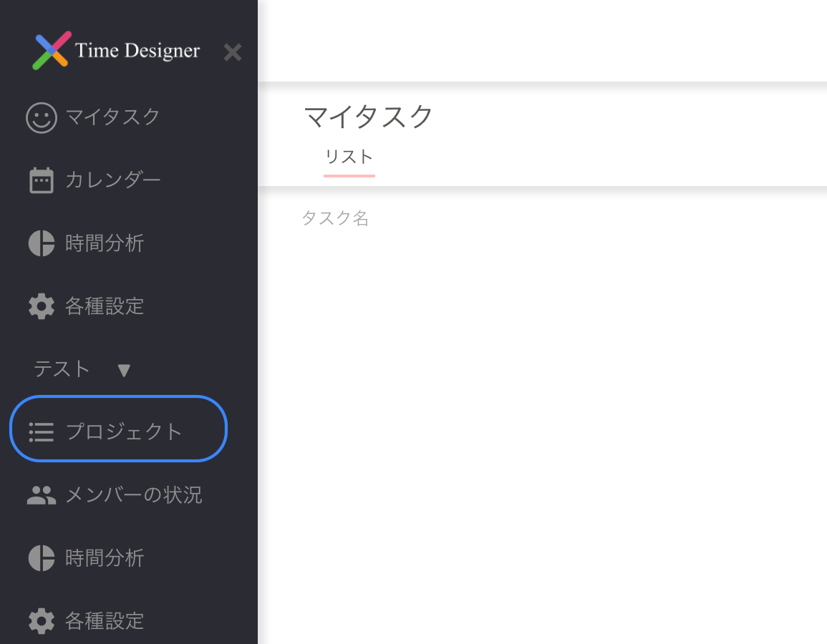The width and height of the screenshot is (827, 644).
Task: Open the 各種設定 gear icon
Action: [42, 306]
